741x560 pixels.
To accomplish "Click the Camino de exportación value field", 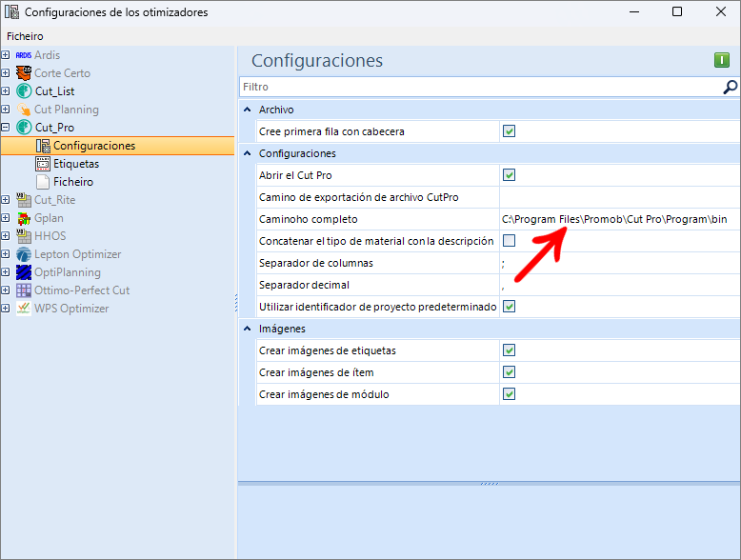I will pos(619,197).
